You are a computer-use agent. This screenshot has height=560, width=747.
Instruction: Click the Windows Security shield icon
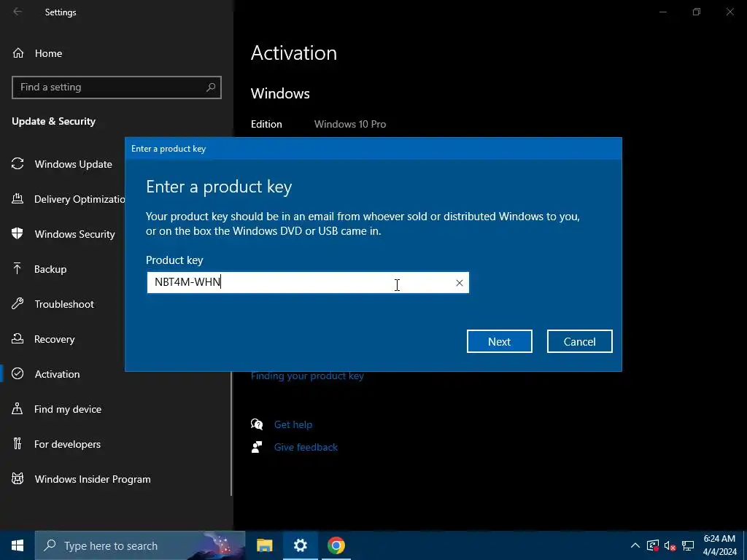pos(18,234)
